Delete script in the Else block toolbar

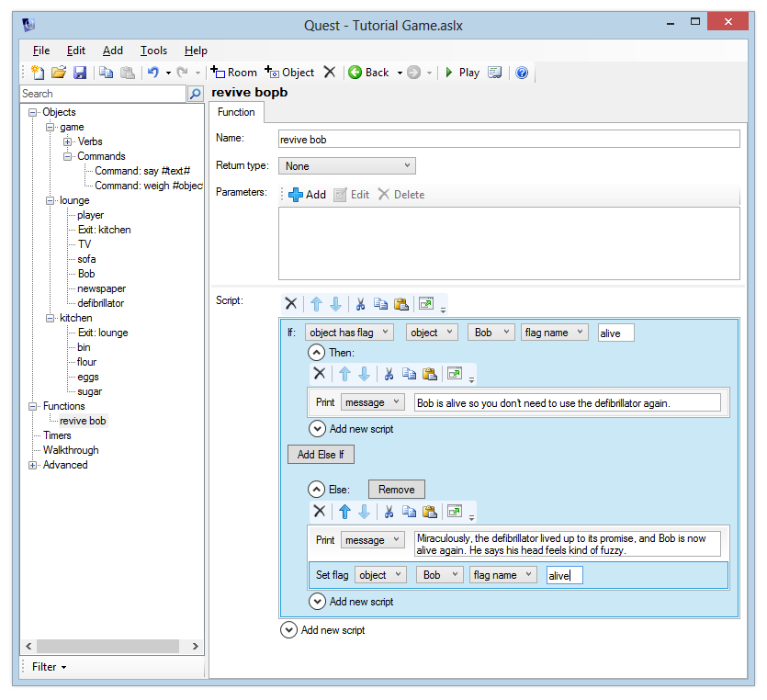pos(320,512)
